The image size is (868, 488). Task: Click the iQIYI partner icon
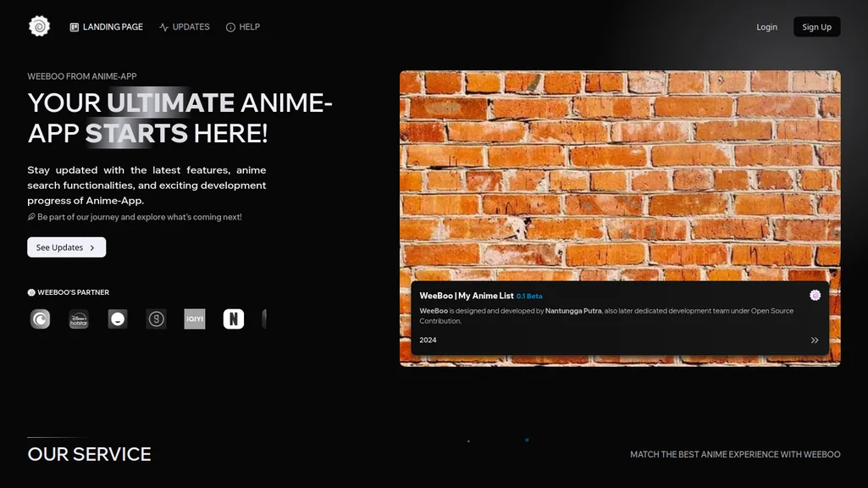point(194,319)
